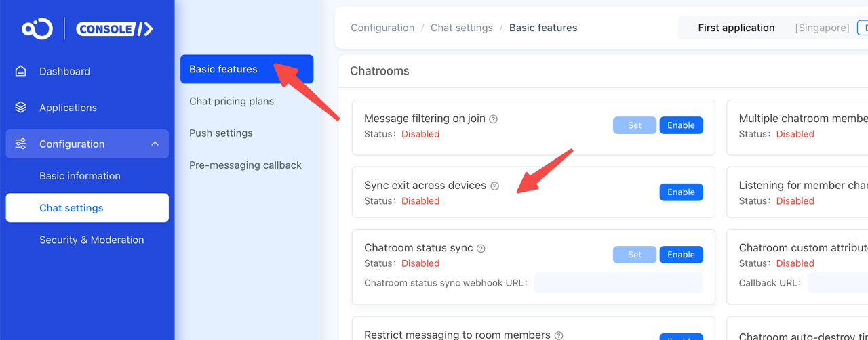Show help for Restrict messaging to room members
Viewport: 868px width, 340px height.
[559, 335]
